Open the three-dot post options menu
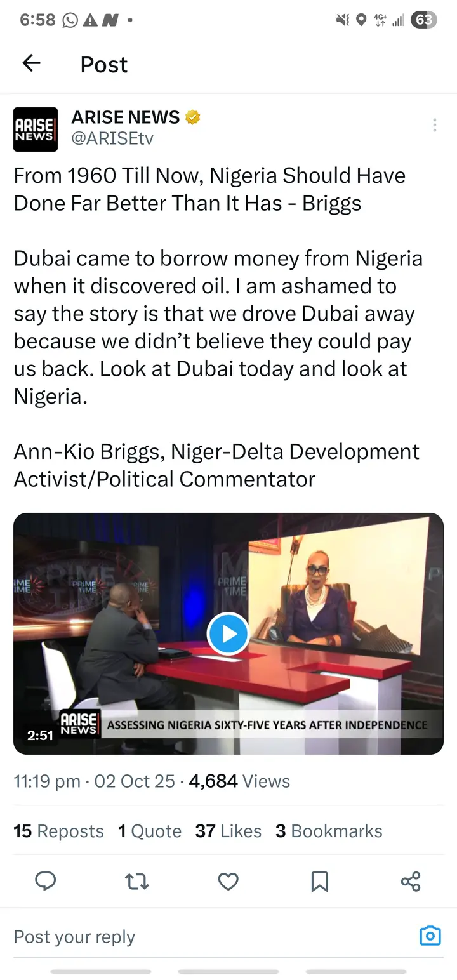Viewport: 457px width, 980px height. [434, 125]
